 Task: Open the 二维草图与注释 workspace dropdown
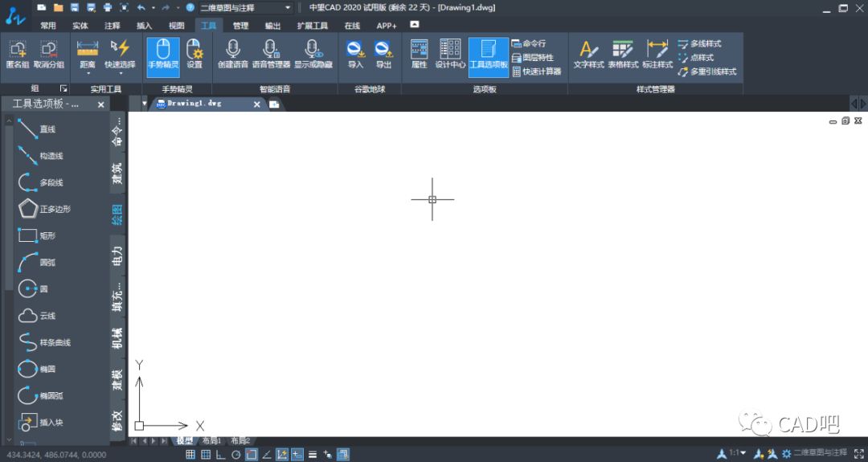coord(246,8)
